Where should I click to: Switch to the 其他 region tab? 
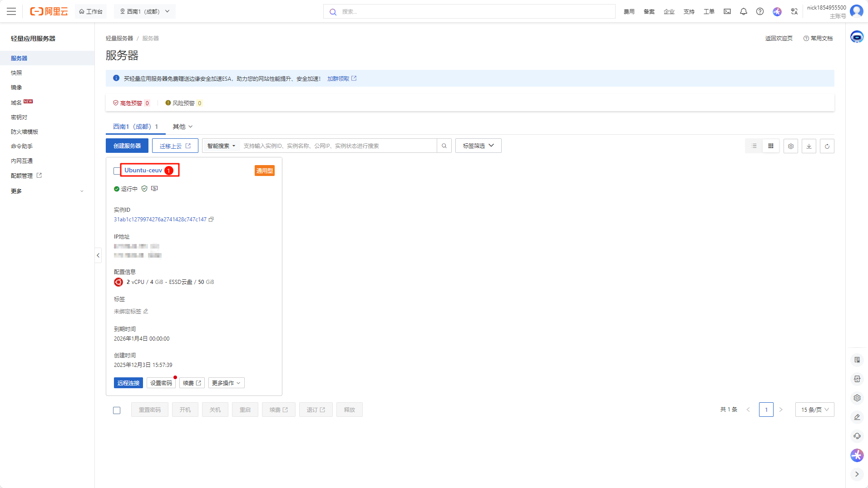pos(182,127)
